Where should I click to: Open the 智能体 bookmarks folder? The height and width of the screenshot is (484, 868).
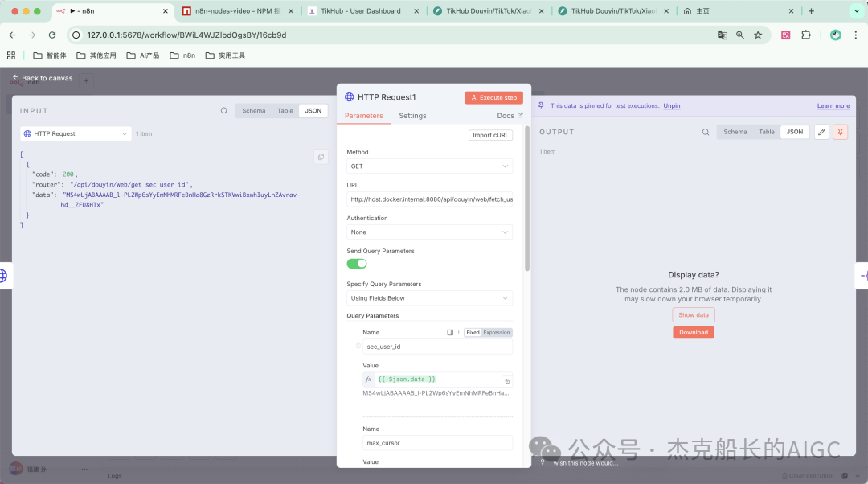[x=50, y=55]
